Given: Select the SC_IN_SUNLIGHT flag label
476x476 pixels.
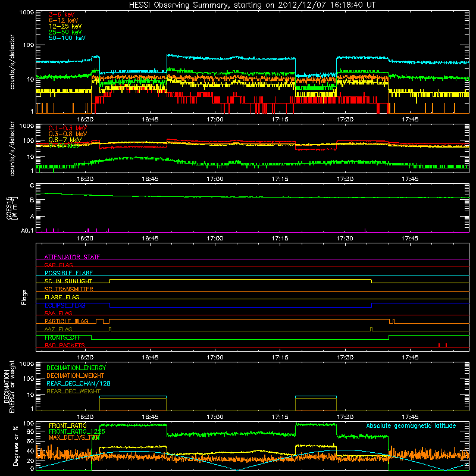Looking at the screenshot, I should click(68, 281).
